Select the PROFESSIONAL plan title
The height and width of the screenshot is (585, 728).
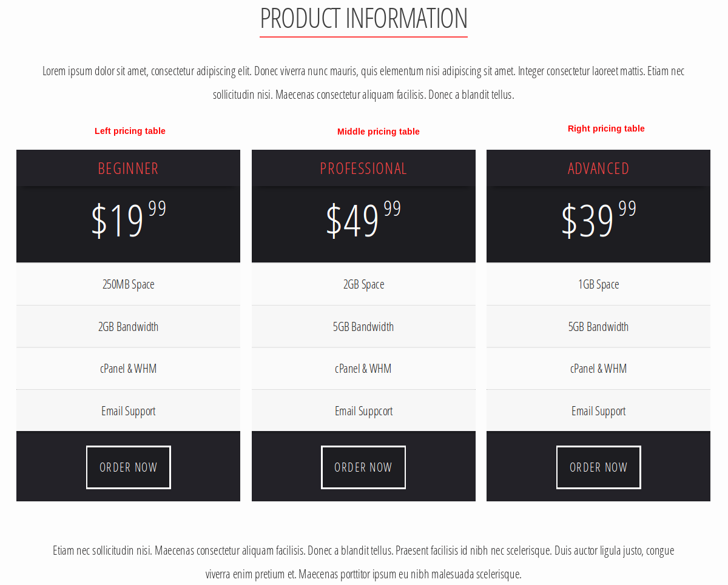(x=363, y=168)
